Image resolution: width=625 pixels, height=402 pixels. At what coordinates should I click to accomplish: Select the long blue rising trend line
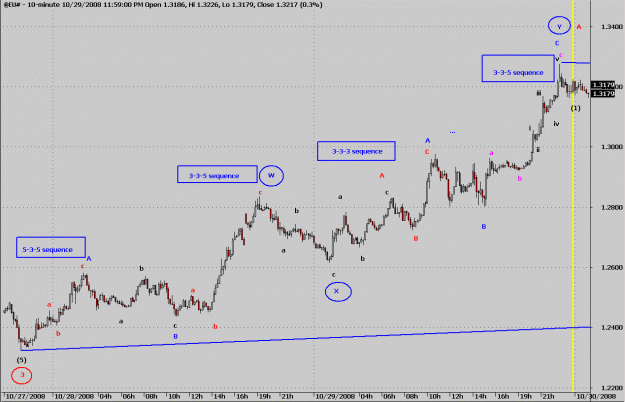(x=305, y=339)
